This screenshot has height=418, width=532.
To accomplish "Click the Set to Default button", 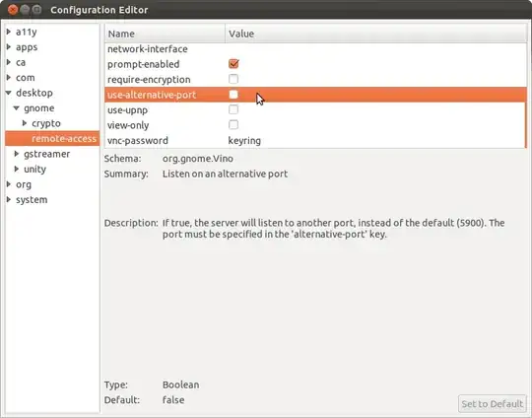I will pyautogui.click(x=492, y=404).
